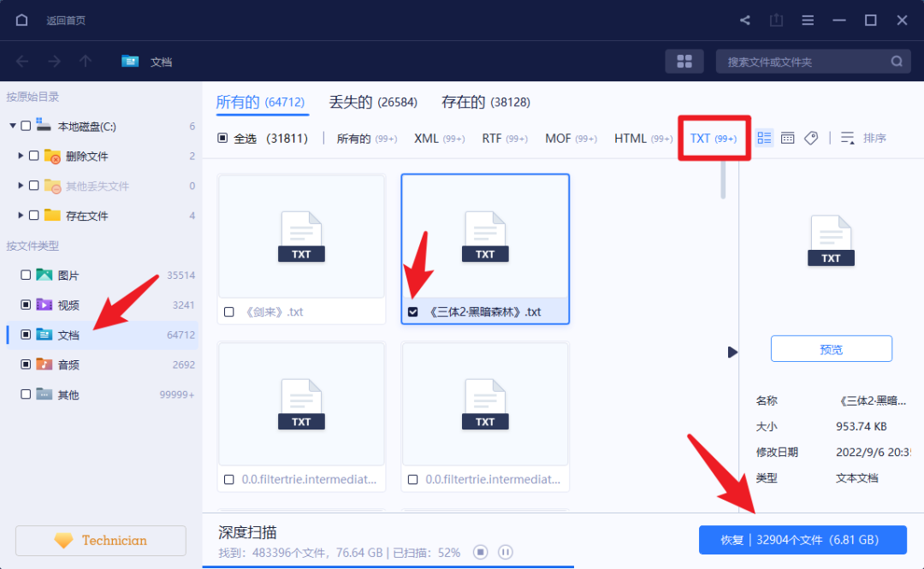Click the 删除文件 folder icon
This screenshot has width=924, height=569.
(52, 157)
